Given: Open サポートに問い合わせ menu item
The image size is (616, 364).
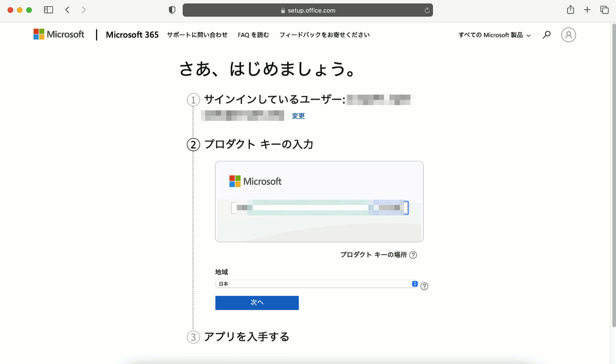Looking at the screenshot, I should [x=197, y=35].
